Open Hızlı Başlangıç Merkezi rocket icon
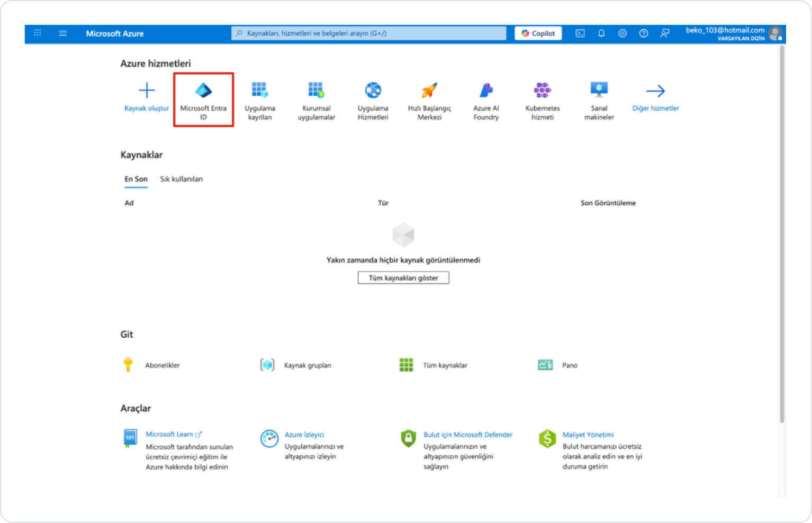The image size is (812, 523). [429, 90]
